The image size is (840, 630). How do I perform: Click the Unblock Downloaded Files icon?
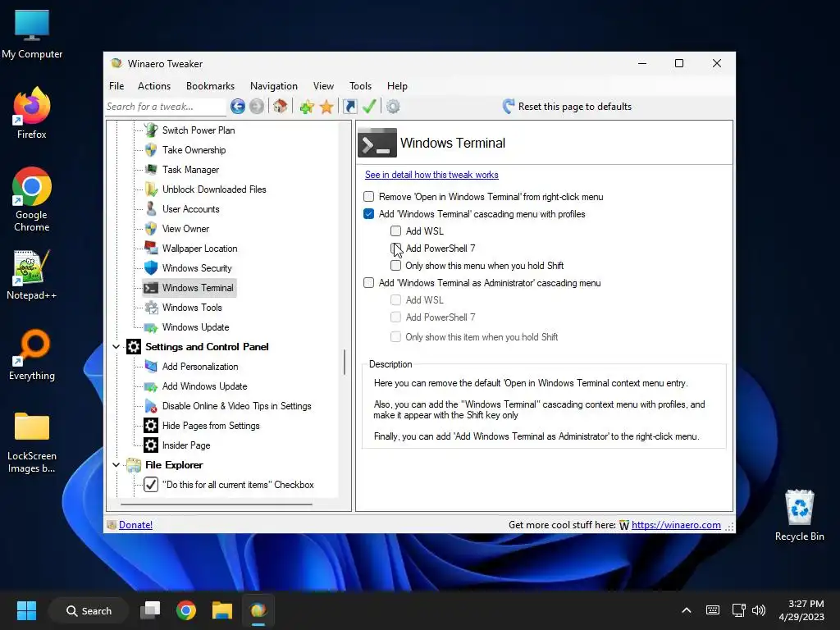pos(151,189)
